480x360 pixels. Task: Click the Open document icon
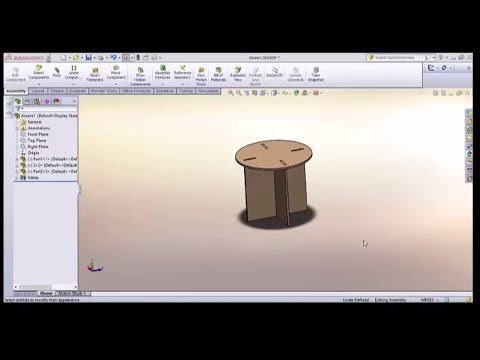[x=76, y=58]
